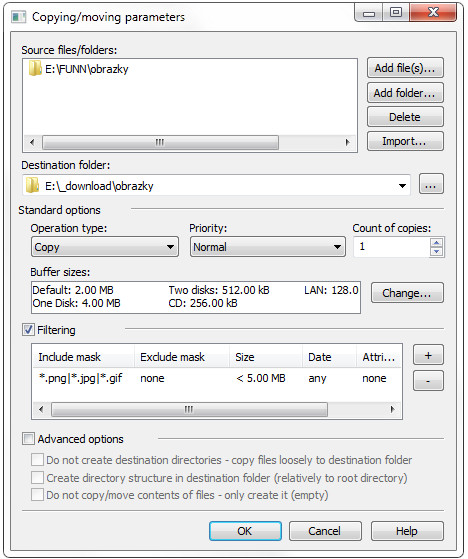Remove a filter with the - button

(x=428, y=381)
